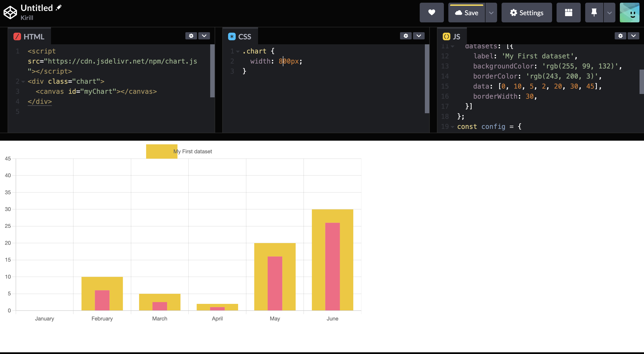Click the HTML editor vertical scrollbar
The width and height of the screenshot is (644, 354).
[212, 71]
